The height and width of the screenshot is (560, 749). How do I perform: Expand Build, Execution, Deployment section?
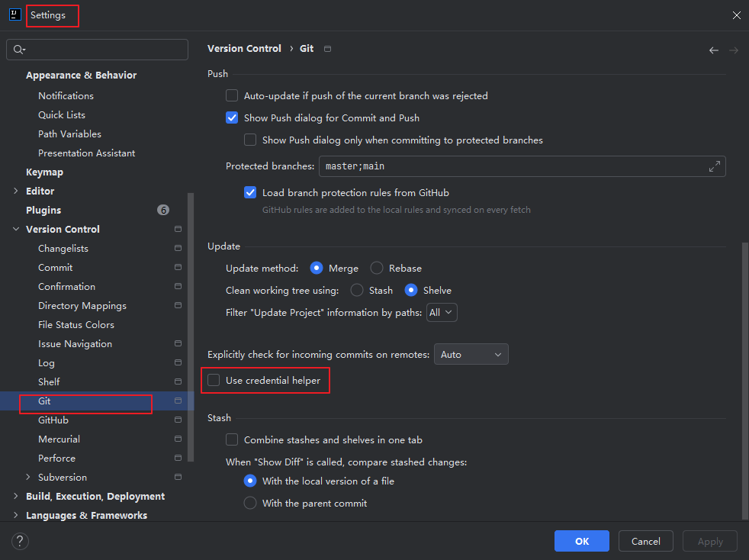coord(16,496)
